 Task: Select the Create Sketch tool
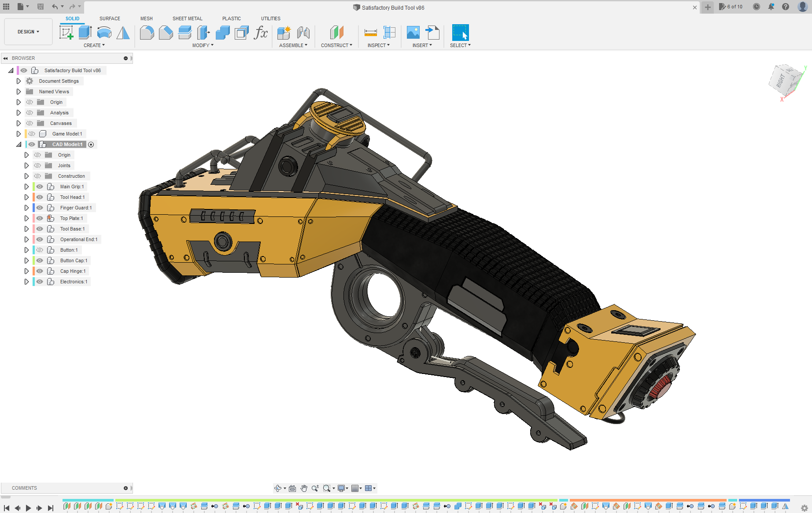coord(66,33)
